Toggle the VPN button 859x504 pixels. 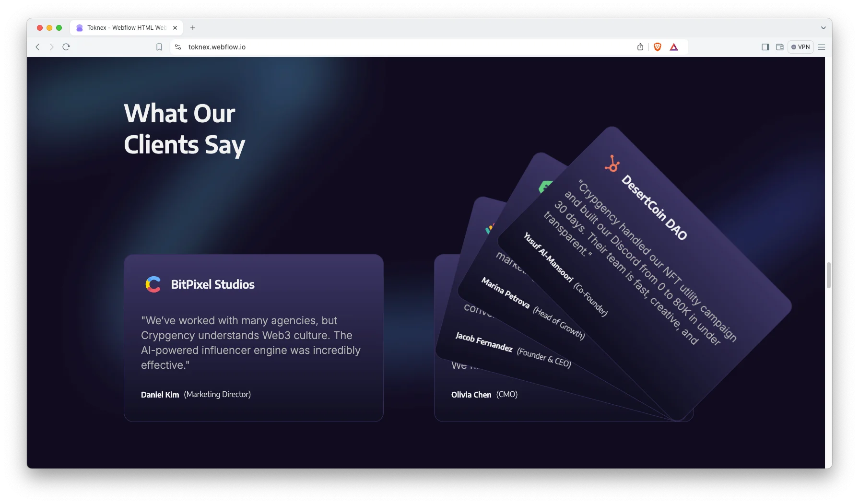tap(800, 47)
